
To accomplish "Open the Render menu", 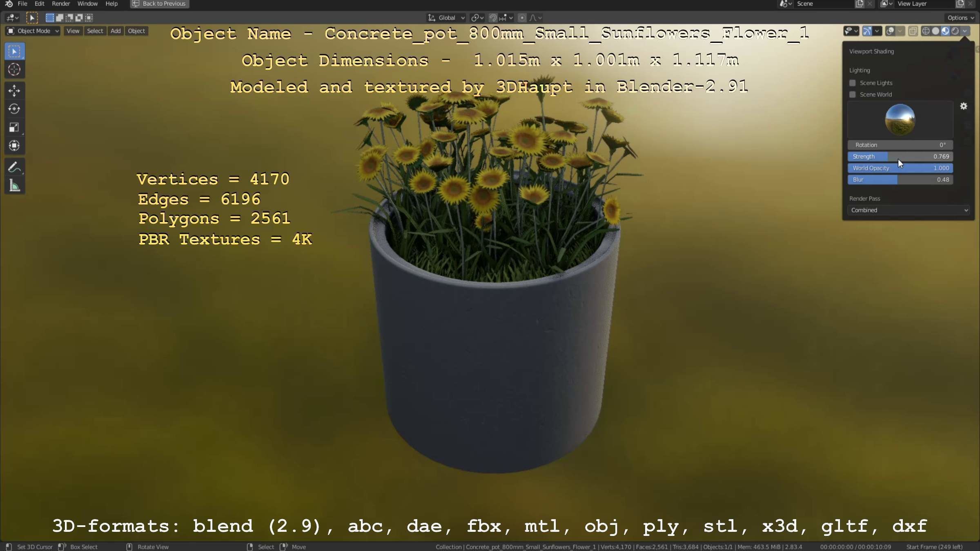I will click(61, 4).
